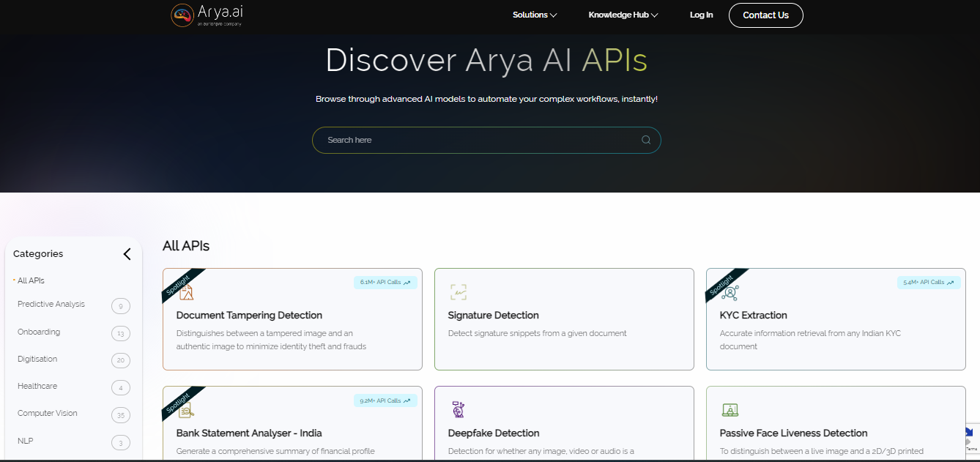980x462 pixels.
Task: Open the Knowledge Hub dropdown menu
Action: click(x=623, y=15)
